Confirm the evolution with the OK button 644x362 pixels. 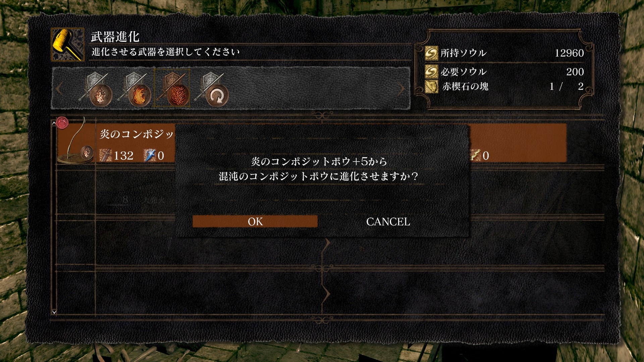point(255,222)
